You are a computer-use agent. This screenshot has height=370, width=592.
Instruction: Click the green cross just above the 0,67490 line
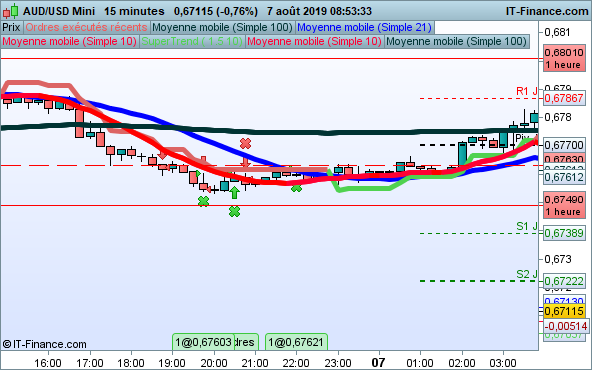(204, 201)
